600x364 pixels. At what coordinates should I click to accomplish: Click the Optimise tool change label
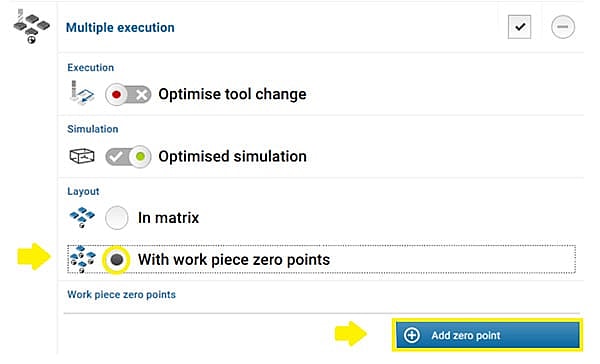(x=232, y=94)
